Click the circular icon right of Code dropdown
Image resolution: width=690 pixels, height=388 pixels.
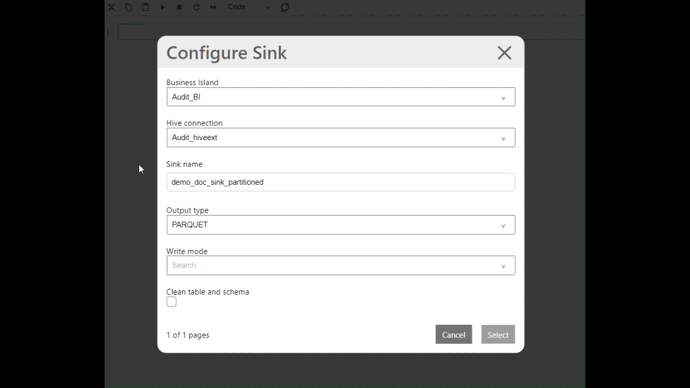[x=285, y=7]
